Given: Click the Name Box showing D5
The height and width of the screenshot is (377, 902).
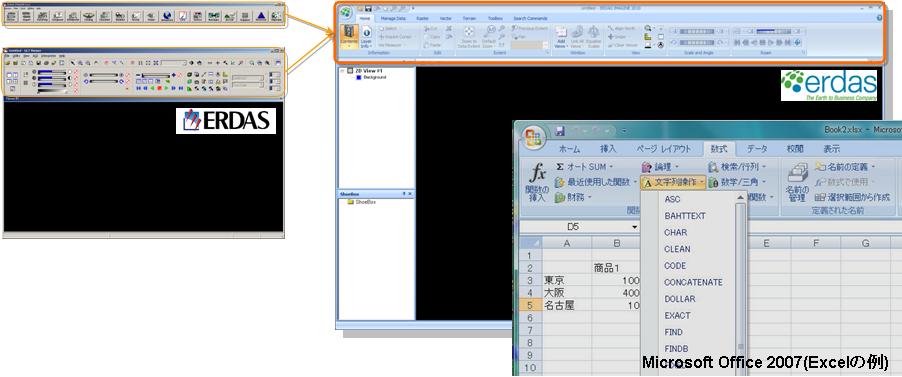Looking at the screenshot, I should tap(574, 227).
